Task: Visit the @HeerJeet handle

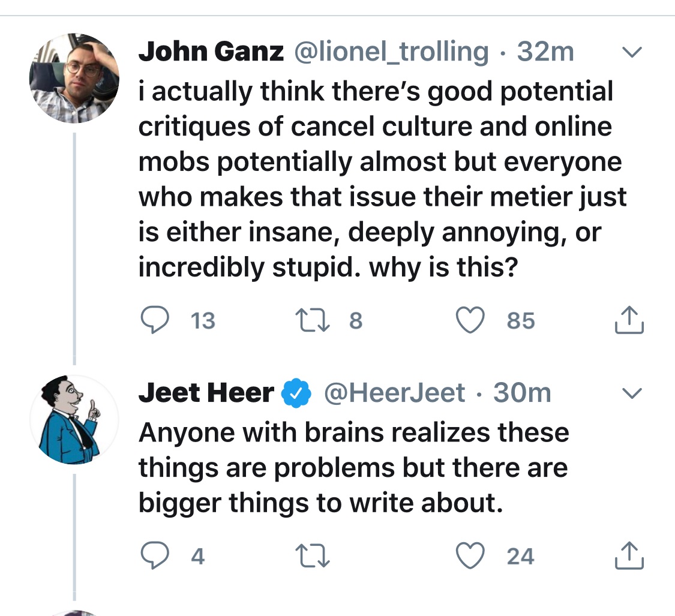Action: pos(394,393)
